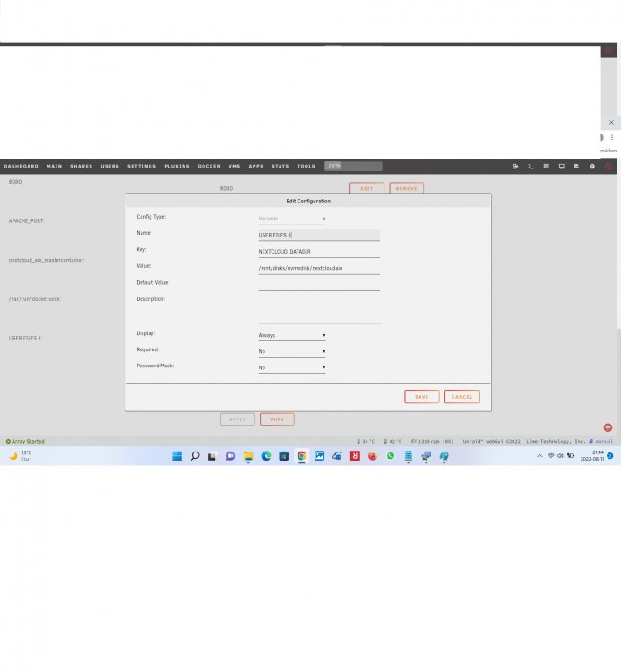Open Firefox from the taskbar
The height and width of the screenshot is (672, 621).
pos(373,456)
